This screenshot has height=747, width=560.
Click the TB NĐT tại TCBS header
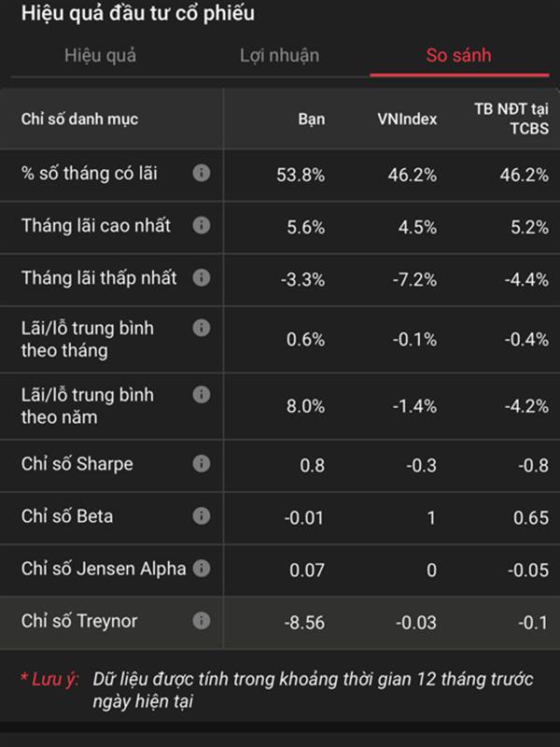pyautogui.click(x=511, y=119)
